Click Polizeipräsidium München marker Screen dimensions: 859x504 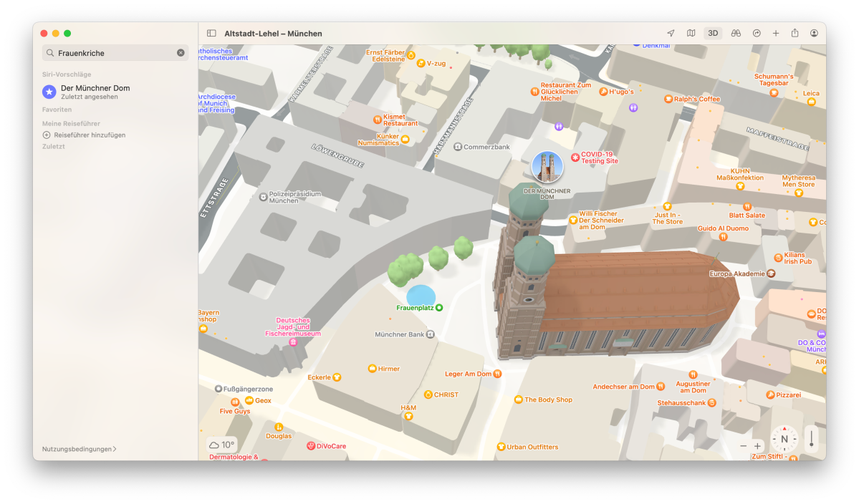263,197
